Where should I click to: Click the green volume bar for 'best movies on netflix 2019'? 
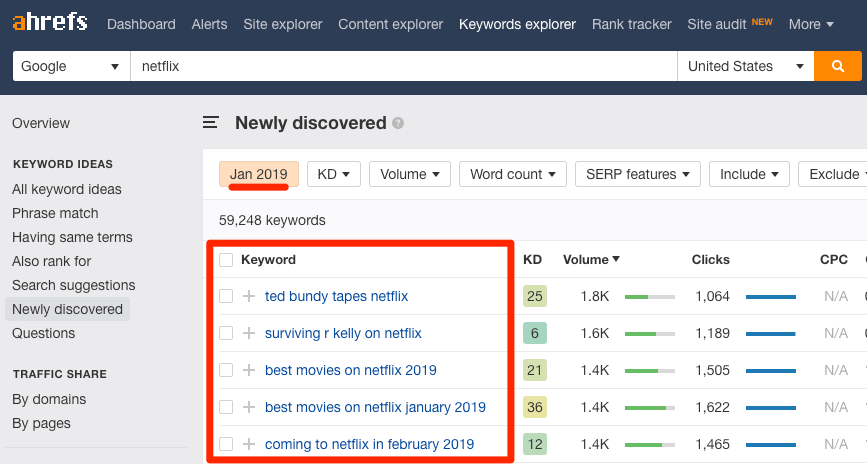650,371
